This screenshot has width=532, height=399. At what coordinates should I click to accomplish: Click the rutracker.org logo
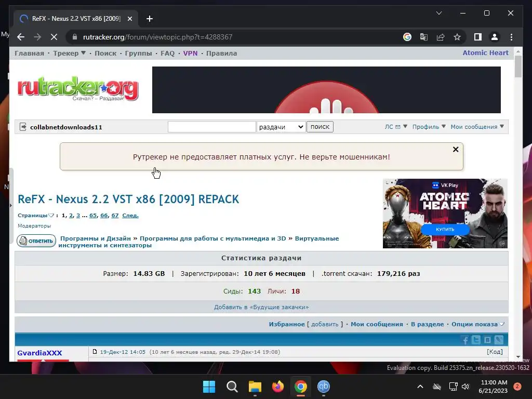tap(78, 89)
